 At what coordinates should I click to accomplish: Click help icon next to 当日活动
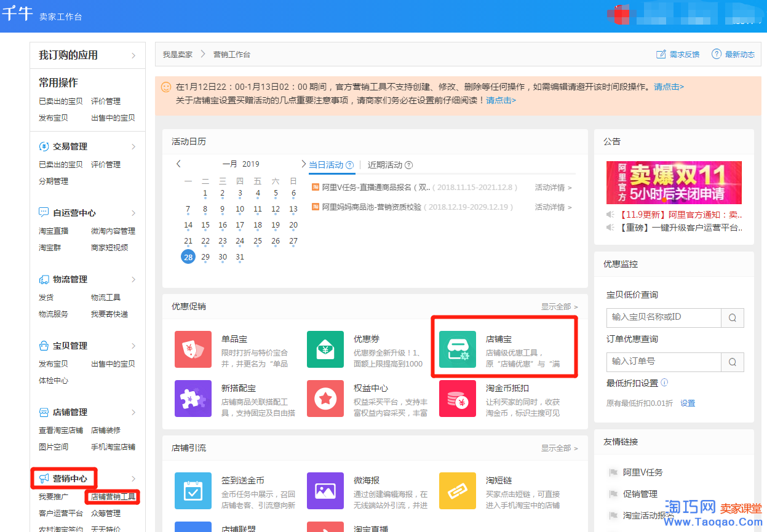(x=350, y=165)
